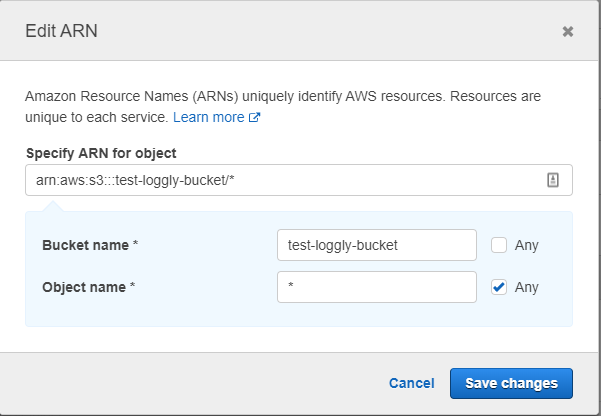
Task: Click the Object name field label
Action: click(x=88, y=287)
